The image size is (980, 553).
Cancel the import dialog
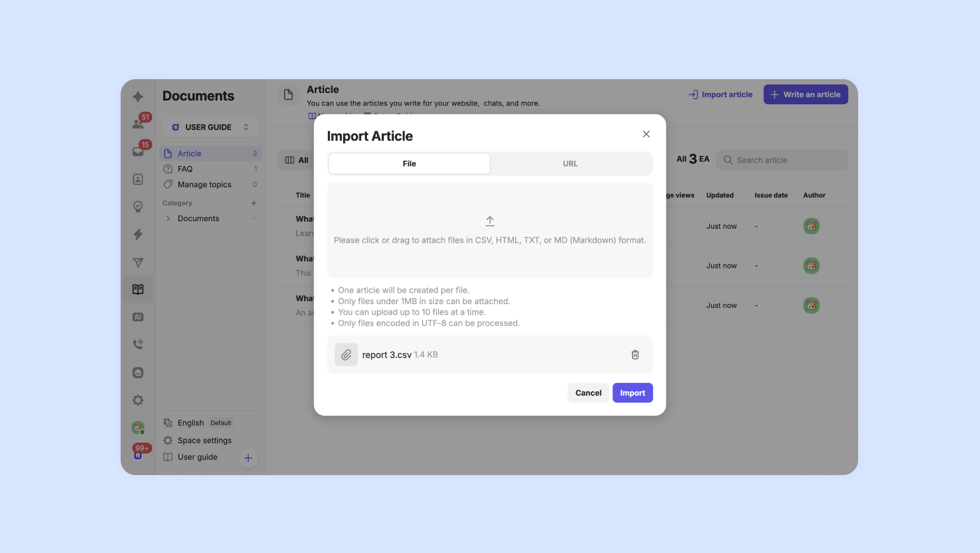589,393
